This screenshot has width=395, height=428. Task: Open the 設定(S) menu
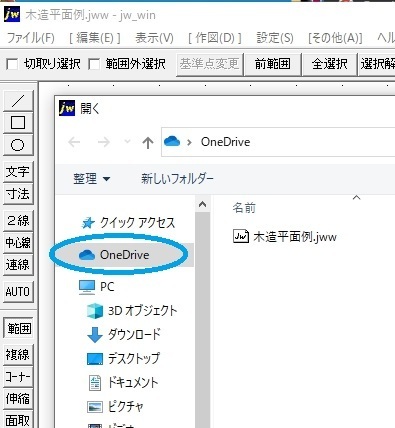point(275,38)
